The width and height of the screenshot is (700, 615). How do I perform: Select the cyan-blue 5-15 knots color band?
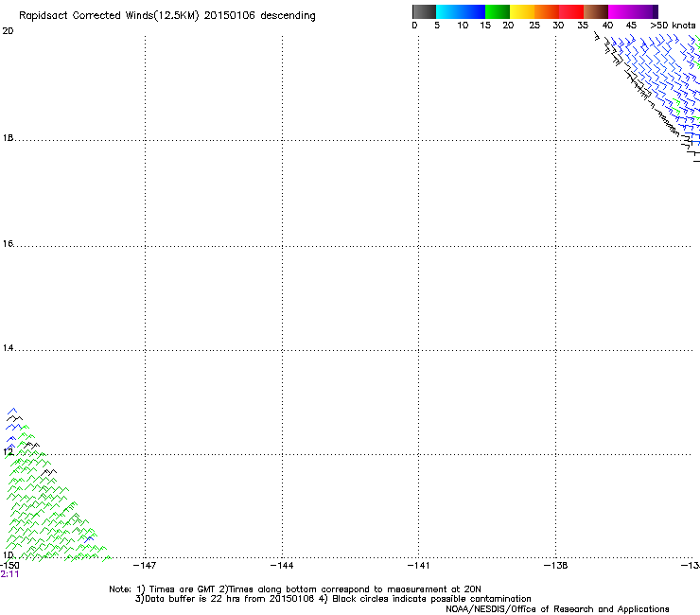pos(461,11)
